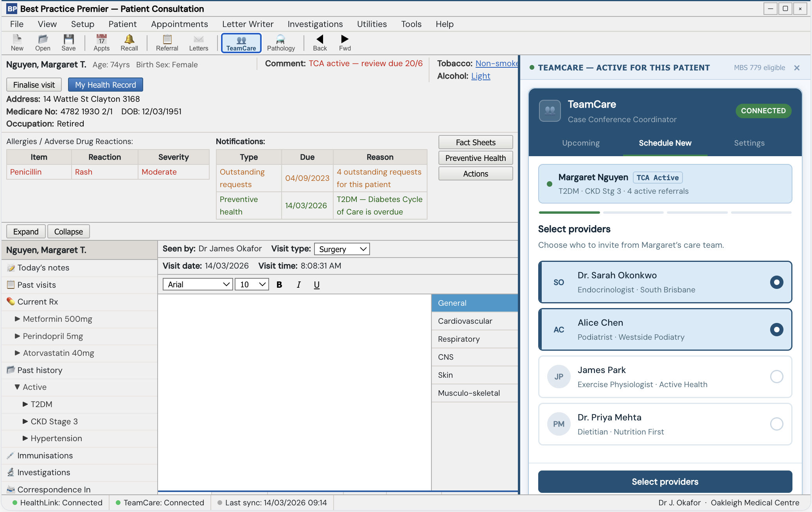The height and width of the screenshot is (512, 812).
Task: Select the Pathology toolbar icon
Action: 281,42
